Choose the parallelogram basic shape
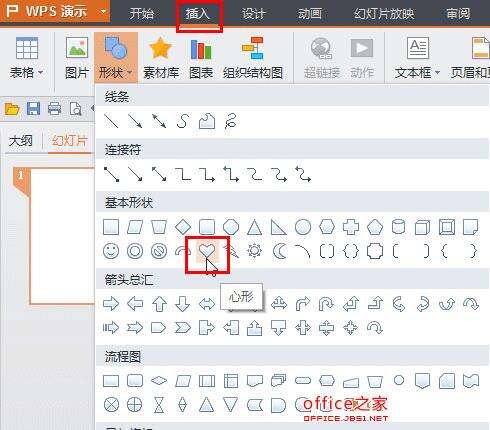Image resolution: width=490 pixels, height=430 pixels. tap(135, 227)
